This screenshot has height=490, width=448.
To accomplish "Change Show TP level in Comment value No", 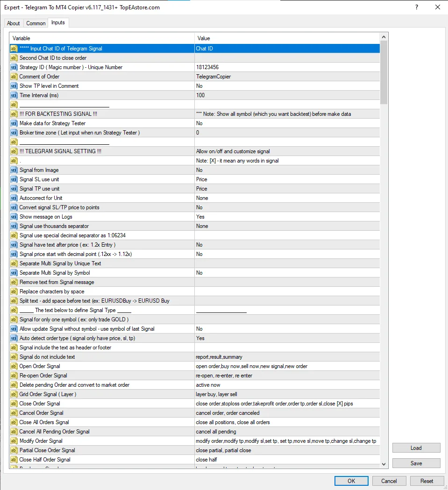I will tap(287, 86).
